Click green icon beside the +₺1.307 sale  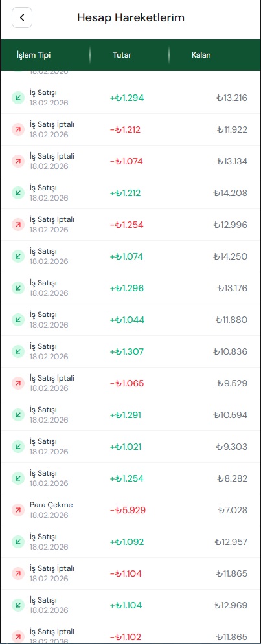coord(18,351)
